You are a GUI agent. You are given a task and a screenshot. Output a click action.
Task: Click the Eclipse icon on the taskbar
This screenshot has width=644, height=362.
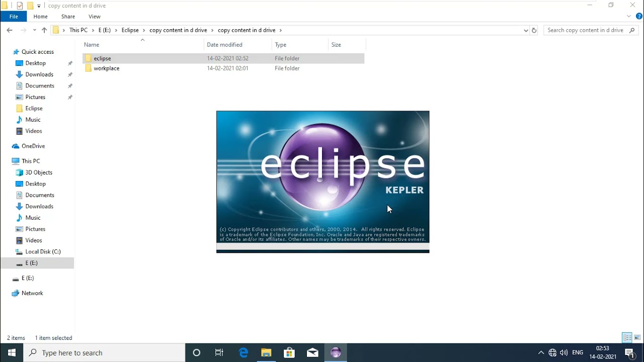336,352
